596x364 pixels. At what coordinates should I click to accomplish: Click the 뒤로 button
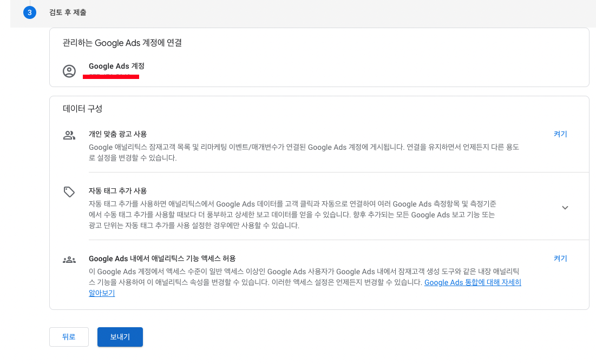point(69,336)
